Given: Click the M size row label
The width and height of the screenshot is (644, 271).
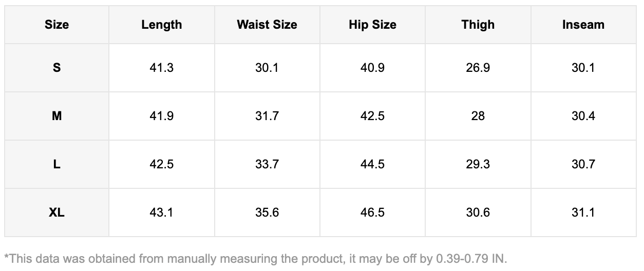Looking at the screenshot, I should tap(56, 116).
